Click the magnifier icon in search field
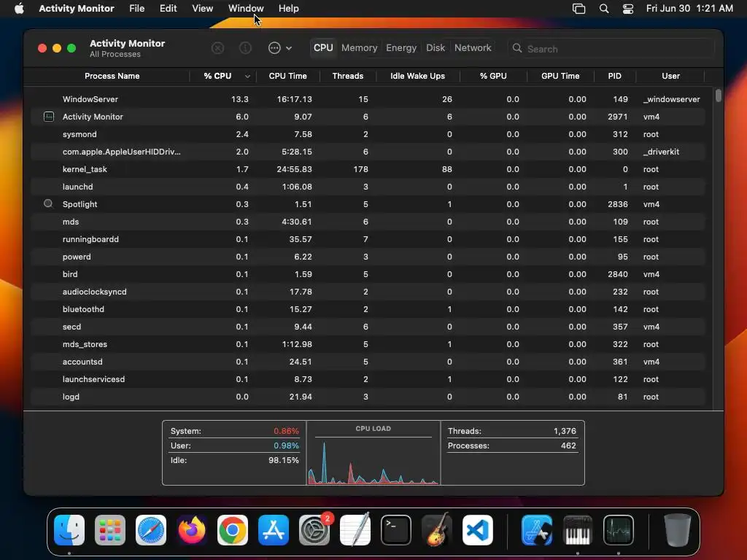Screen dimensions: 747x560 [517, 48]
